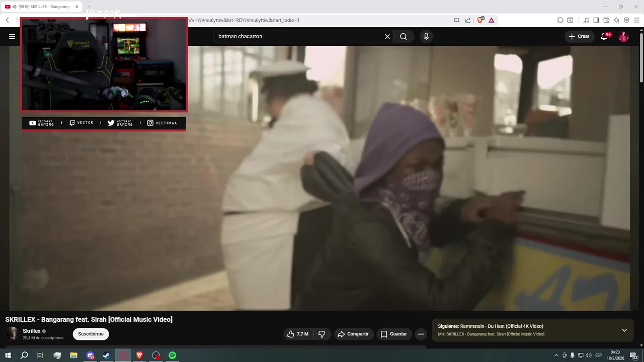The image size is (644, 362).
Task: Open the Action Center with 22 notifications
Action: click(634, 355)
